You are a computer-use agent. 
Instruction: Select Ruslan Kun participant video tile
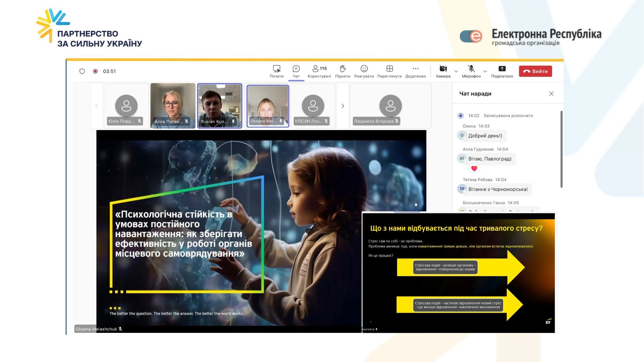219,106
